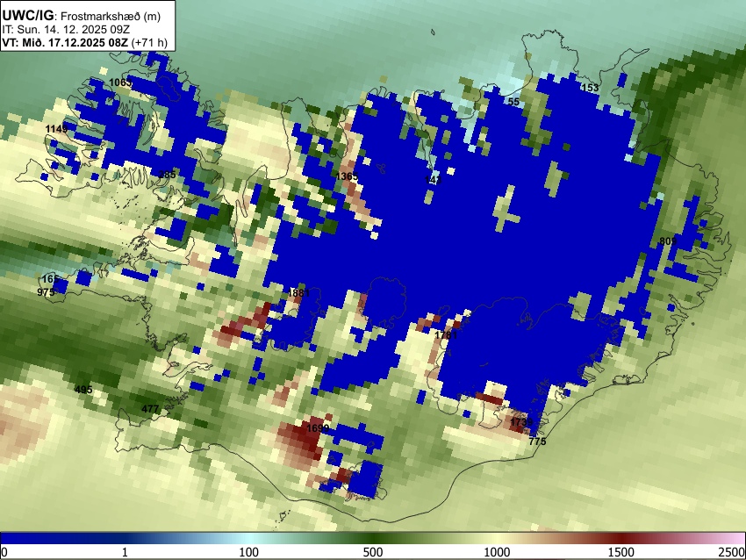The height and width of the screenshot is (560, 746).
Task: Click the 975 value label
Action: tap(46, 292)
